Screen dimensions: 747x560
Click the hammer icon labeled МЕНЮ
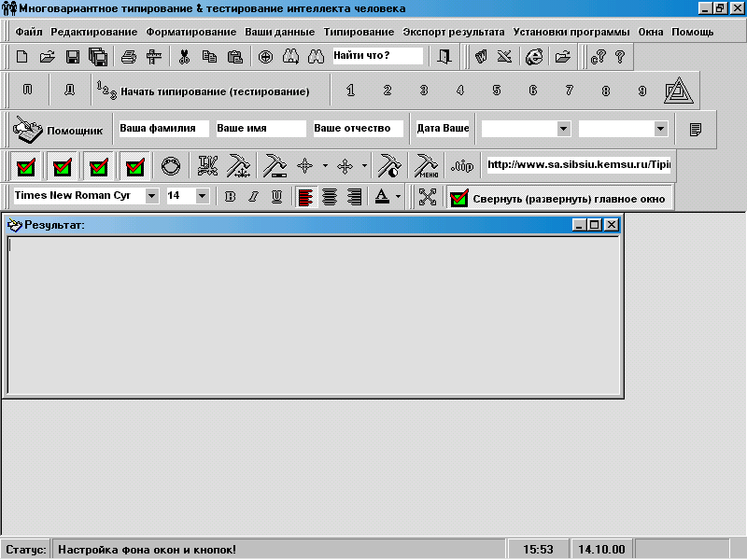[427, 166]
